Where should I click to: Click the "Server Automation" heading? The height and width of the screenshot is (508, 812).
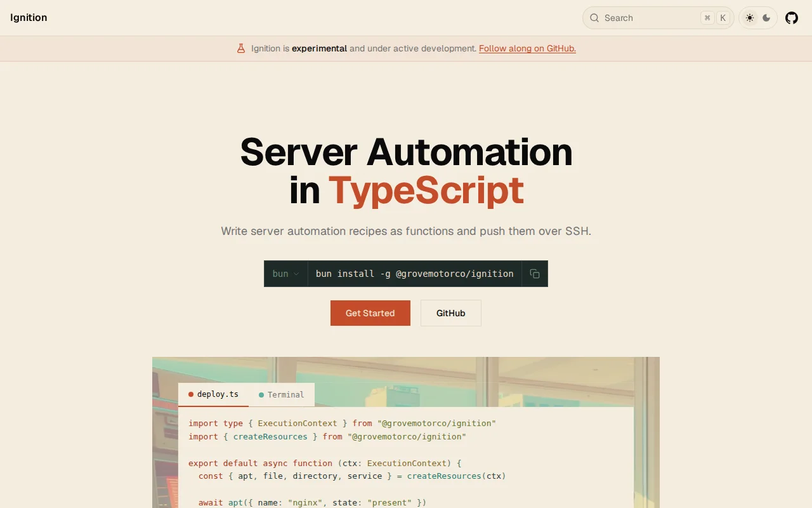(406, 152)
